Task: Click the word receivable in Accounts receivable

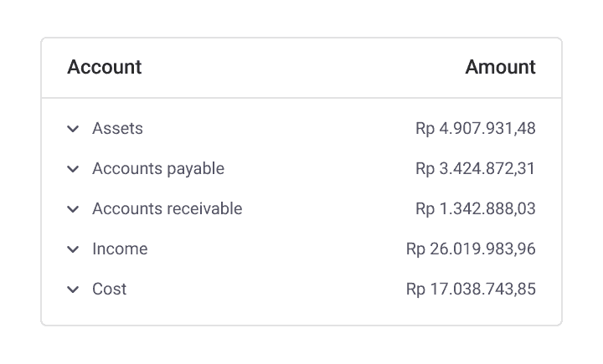Action: (x=204, y=208)
